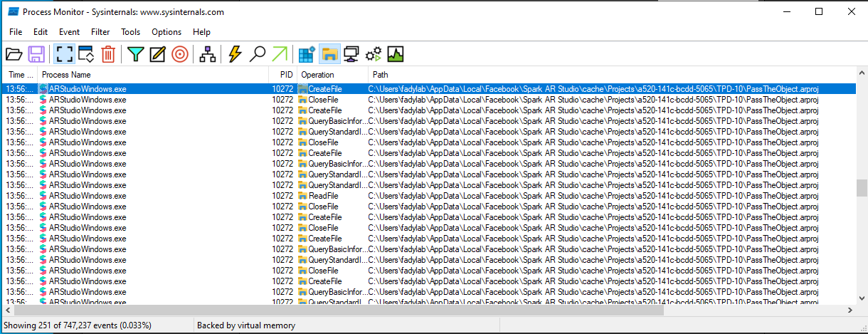Show the process tree

point(207,53)
